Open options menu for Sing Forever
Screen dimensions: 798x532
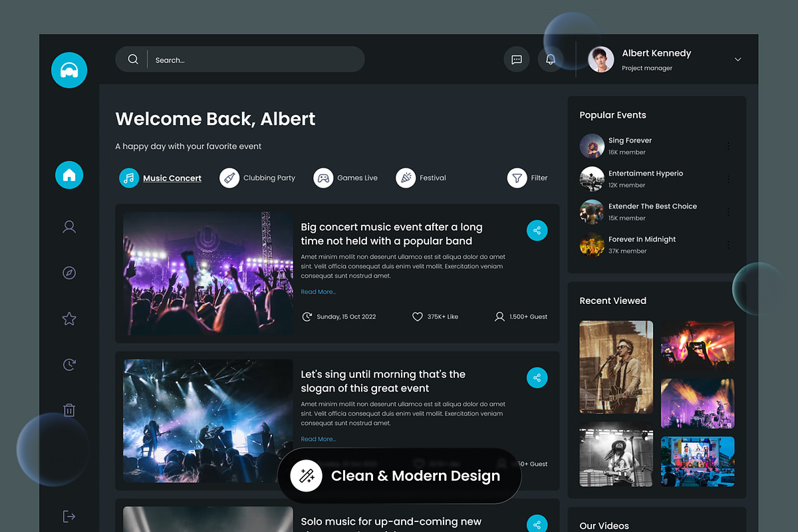pyautogui.click(x=728, y=146)
